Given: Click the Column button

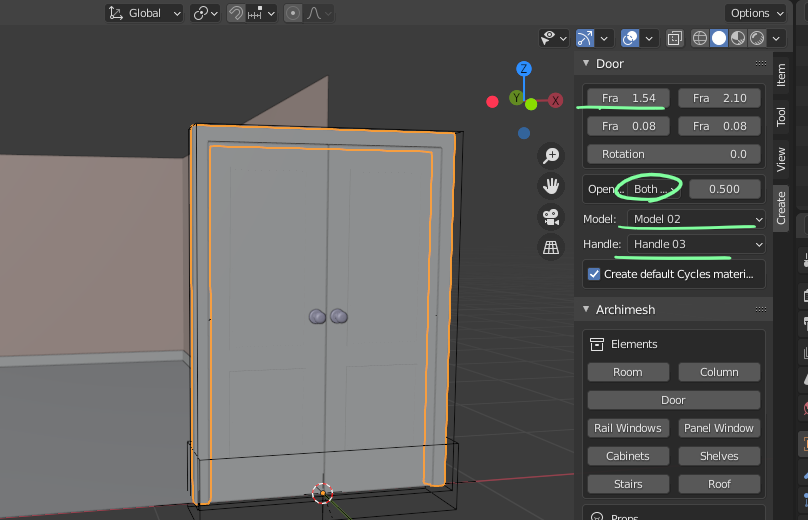Looking at the screenshot, I should point(719,372).
